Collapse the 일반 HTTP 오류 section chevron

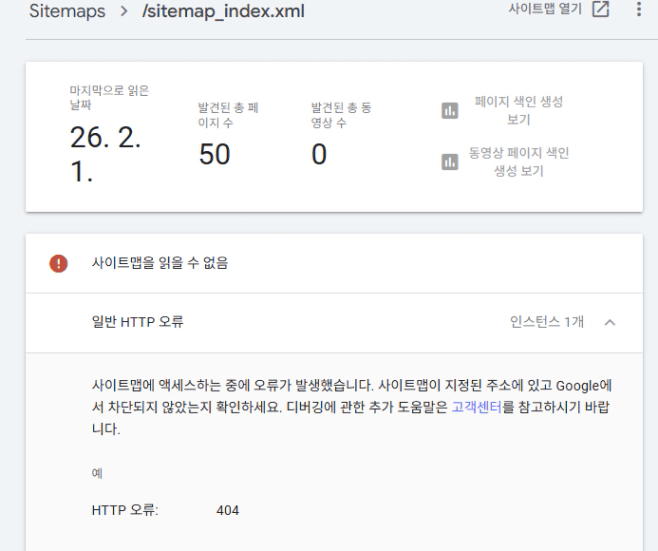click(x=611, y=322)
